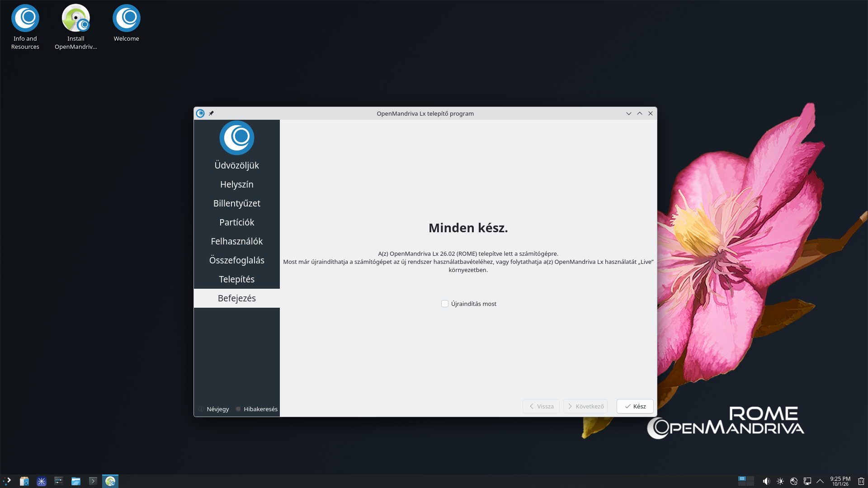Select the 'Üdvözöljük' step in the sidebar
868x488 pixels.
pos(237,165)
